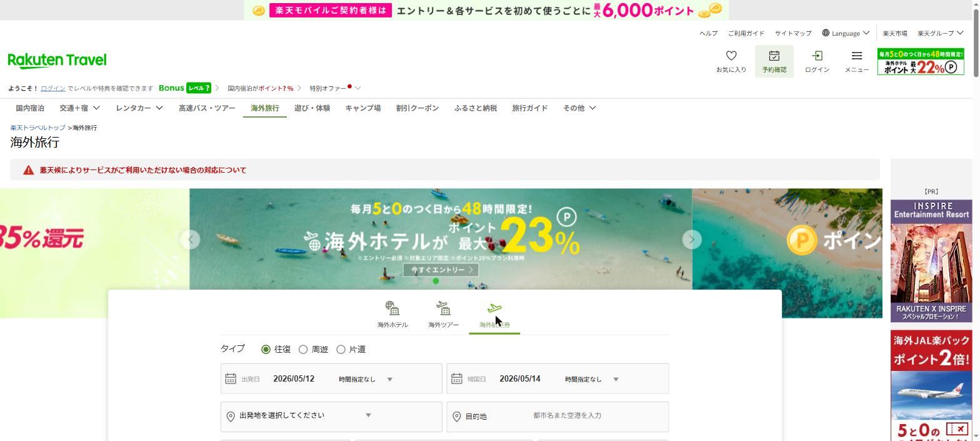Show next banner with right carousel arrow
This screenshot has width=980, height=441.
point(692,240)
